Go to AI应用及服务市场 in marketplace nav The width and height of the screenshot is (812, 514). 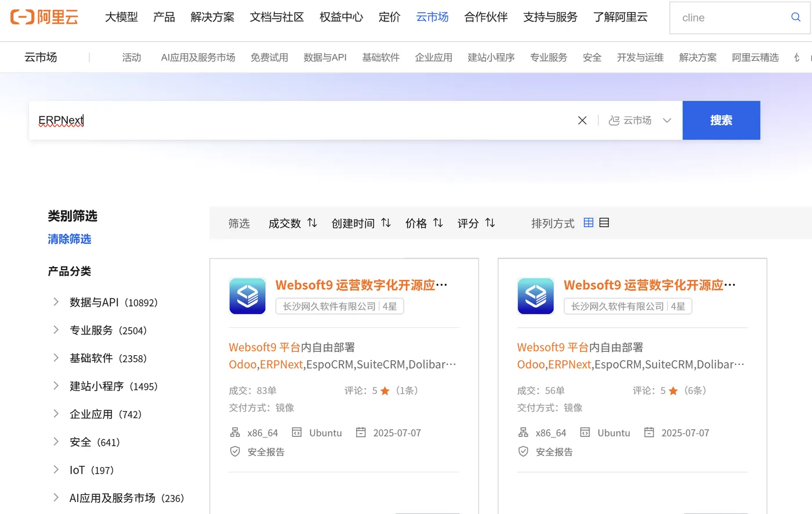[198, 57]
